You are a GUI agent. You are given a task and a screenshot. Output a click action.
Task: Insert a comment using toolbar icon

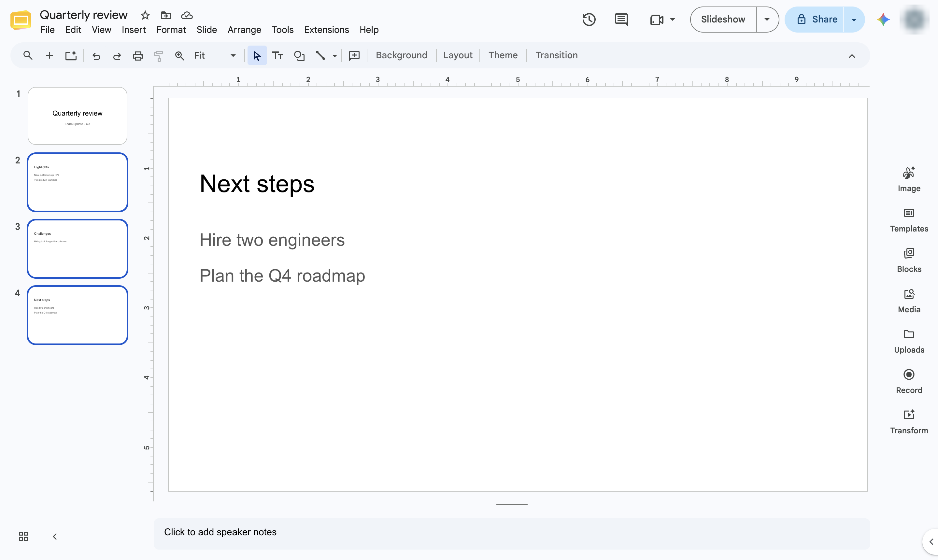(354, 56)
